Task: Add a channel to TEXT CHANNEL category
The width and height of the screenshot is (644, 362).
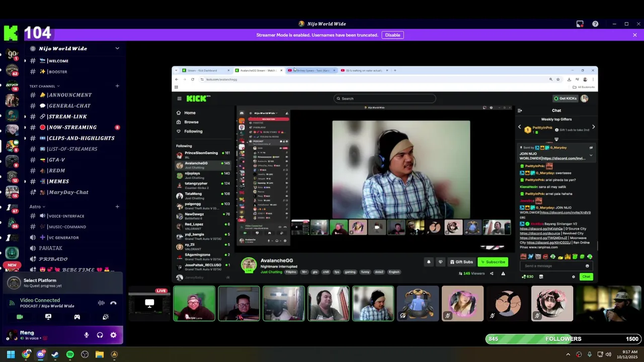Action: [x=117, y=86]
